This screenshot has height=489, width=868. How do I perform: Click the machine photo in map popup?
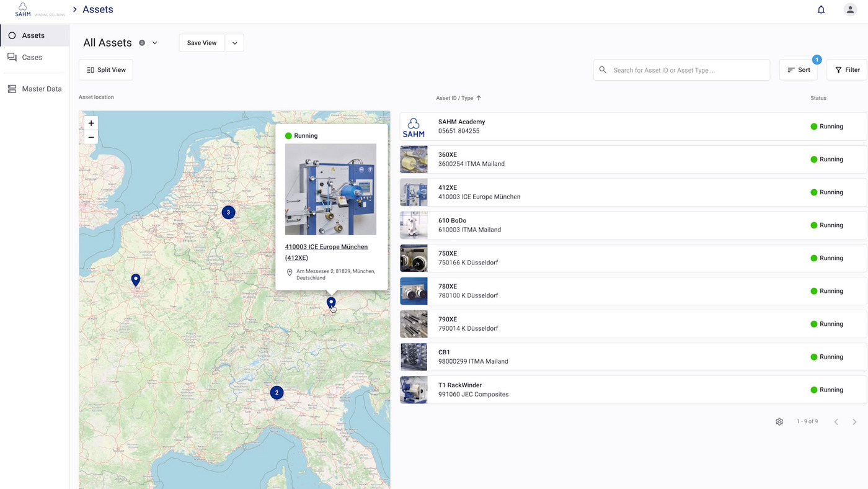click(330, 189)
